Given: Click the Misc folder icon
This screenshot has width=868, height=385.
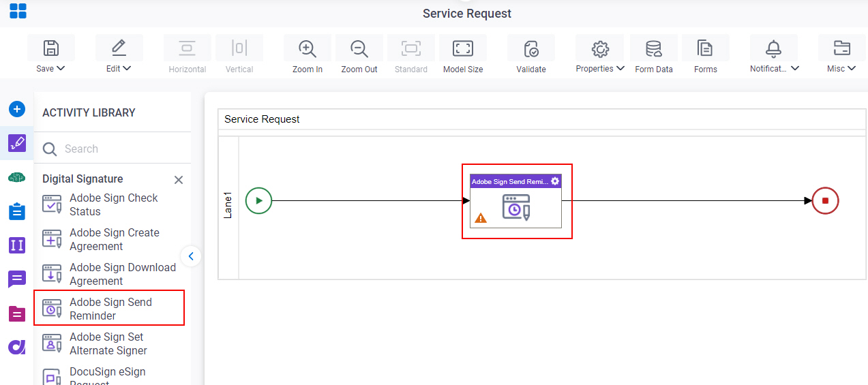Looking at the screenshot, I should (842, 48).
